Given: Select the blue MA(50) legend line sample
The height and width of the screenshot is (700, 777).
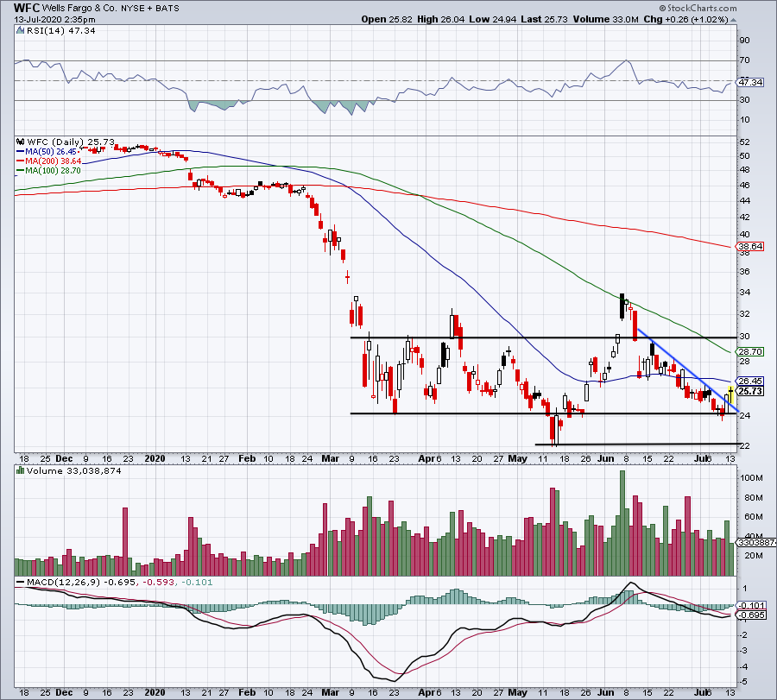Looking at the screenshot, I should (21, 152).
